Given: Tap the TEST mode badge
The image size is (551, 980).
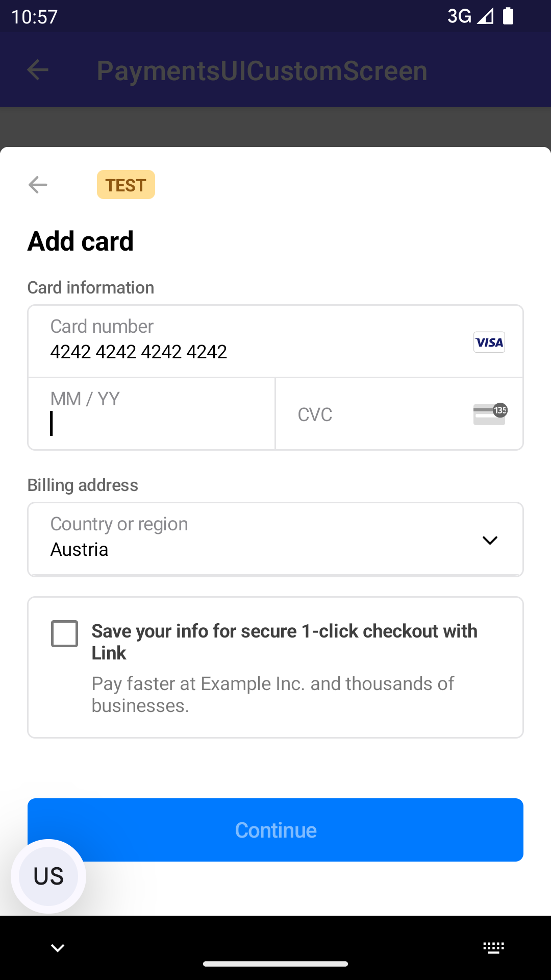Looking at the screenshot, I should 126,185.
